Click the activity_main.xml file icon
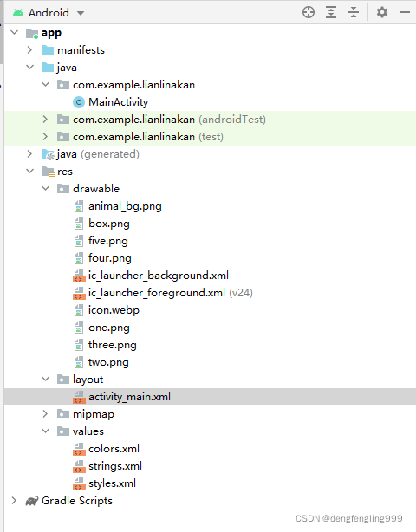 point(79,397)
